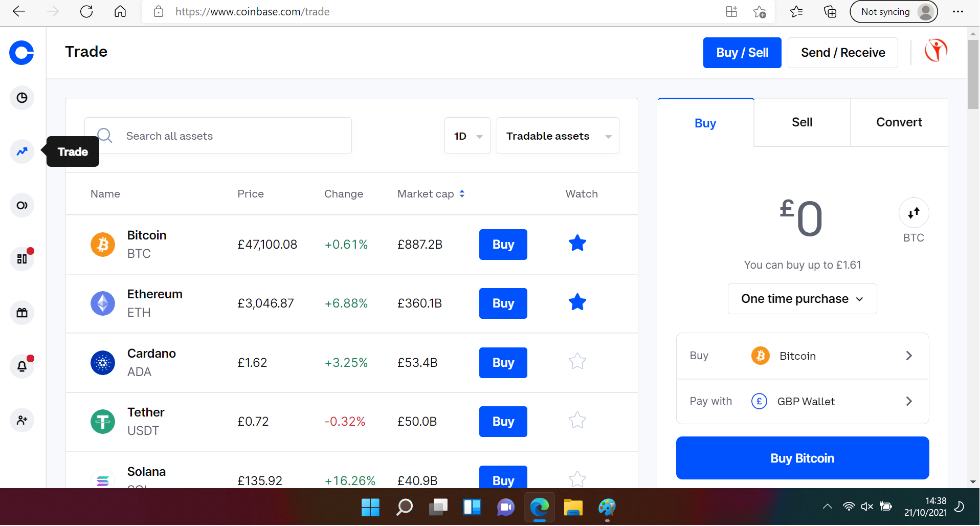
Task: Open the browser settings and more menu
Action: (958, 11)
